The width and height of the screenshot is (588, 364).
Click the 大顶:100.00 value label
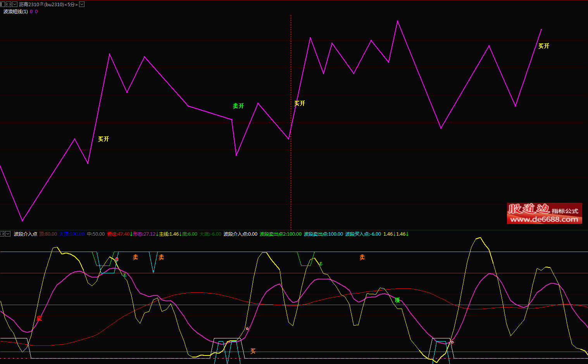coord(72,234)
